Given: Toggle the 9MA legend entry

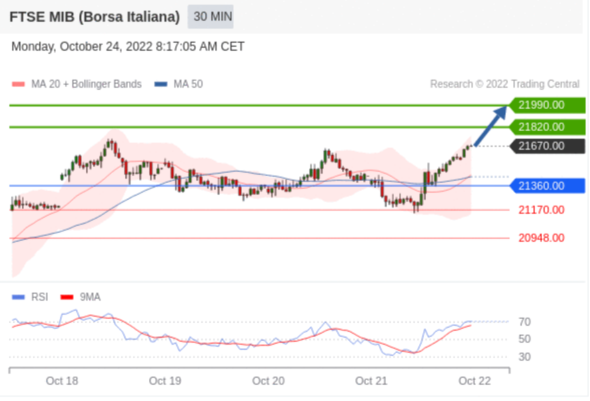Looking at the screenshot, I should (81, 297).
